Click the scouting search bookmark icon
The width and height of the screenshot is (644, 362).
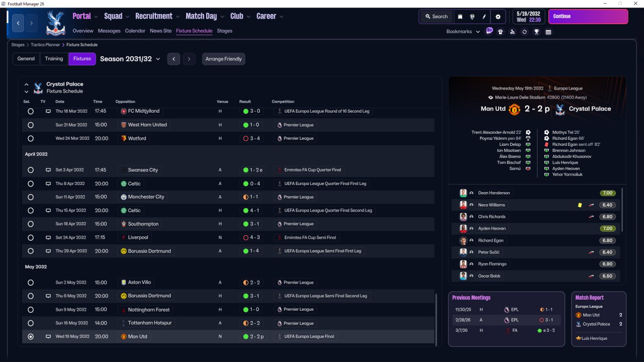click(x=512, y=32)
